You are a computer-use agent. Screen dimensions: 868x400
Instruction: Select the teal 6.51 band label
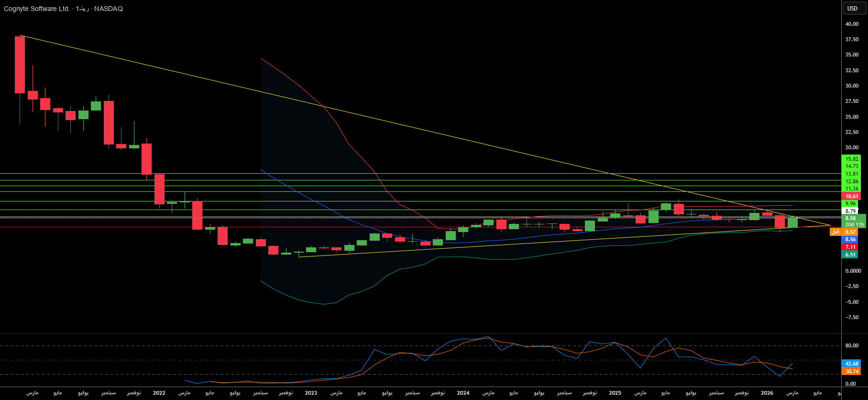click(850, 255)
